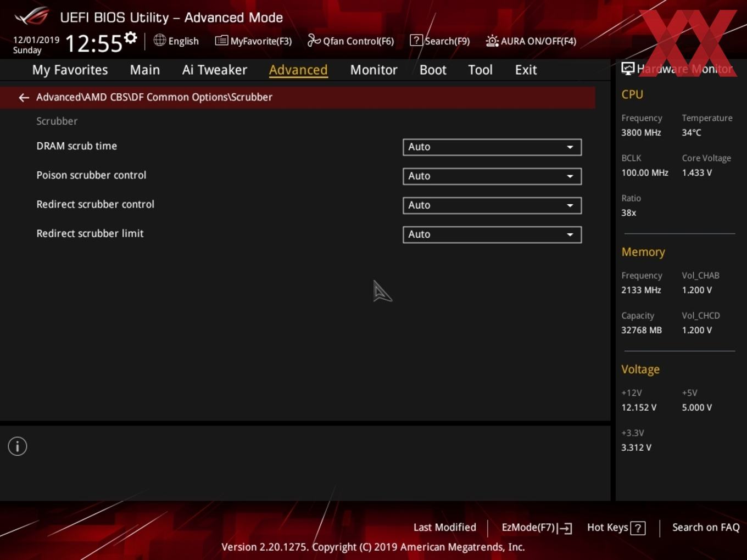
Task: Click the ROG logo icon
Action: click(32, 16)
